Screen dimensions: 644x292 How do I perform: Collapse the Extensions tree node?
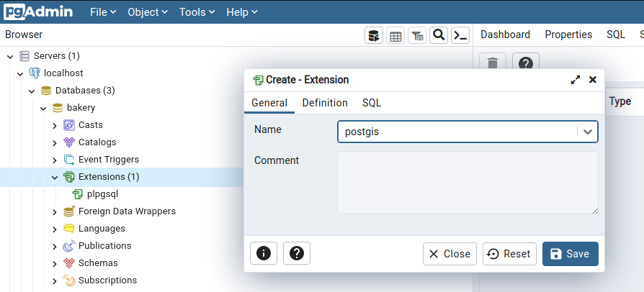click(55, 177)
